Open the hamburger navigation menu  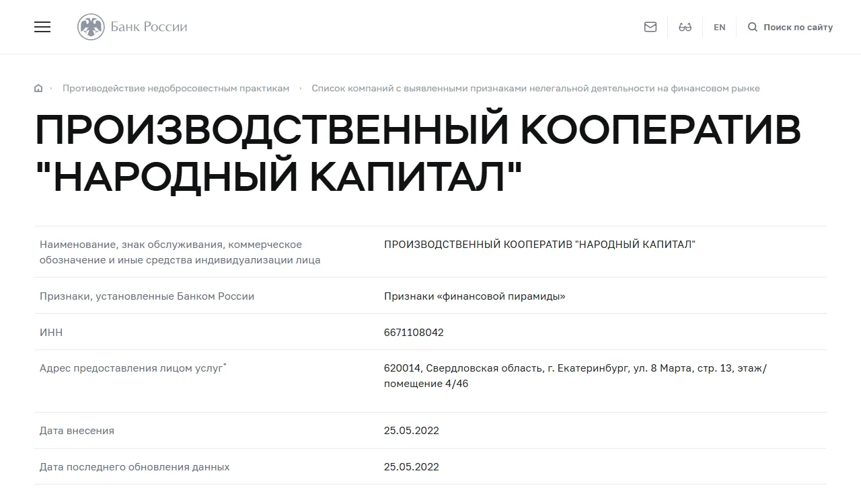[x=42, y=27]
